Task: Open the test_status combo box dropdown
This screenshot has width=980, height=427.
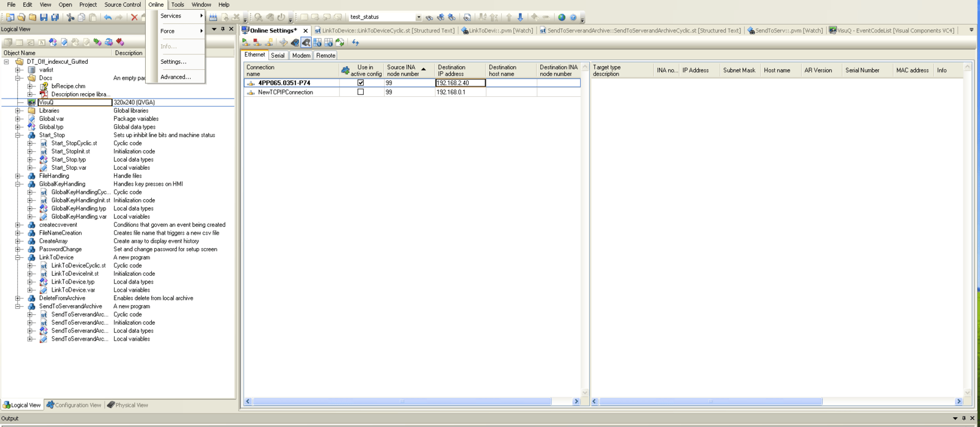Action: [x=418, y=17]
